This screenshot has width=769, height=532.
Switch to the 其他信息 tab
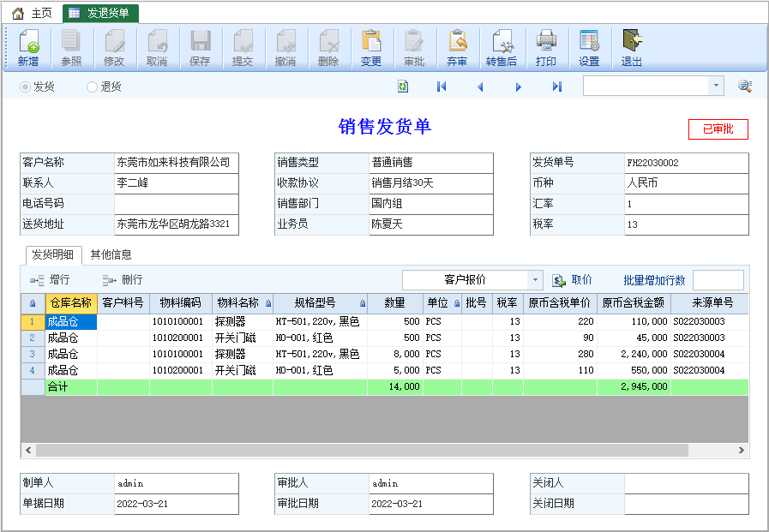pyautogui.click(x=111, y=254)
